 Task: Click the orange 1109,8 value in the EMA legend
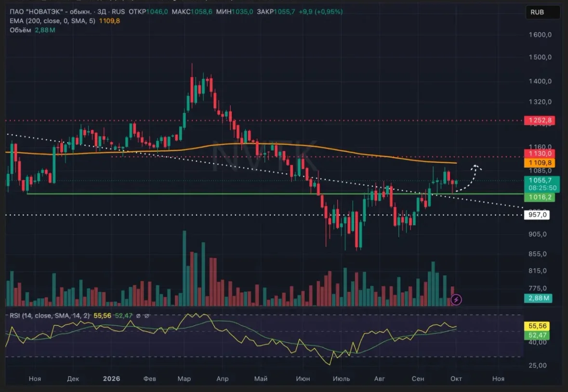(109, 21)
